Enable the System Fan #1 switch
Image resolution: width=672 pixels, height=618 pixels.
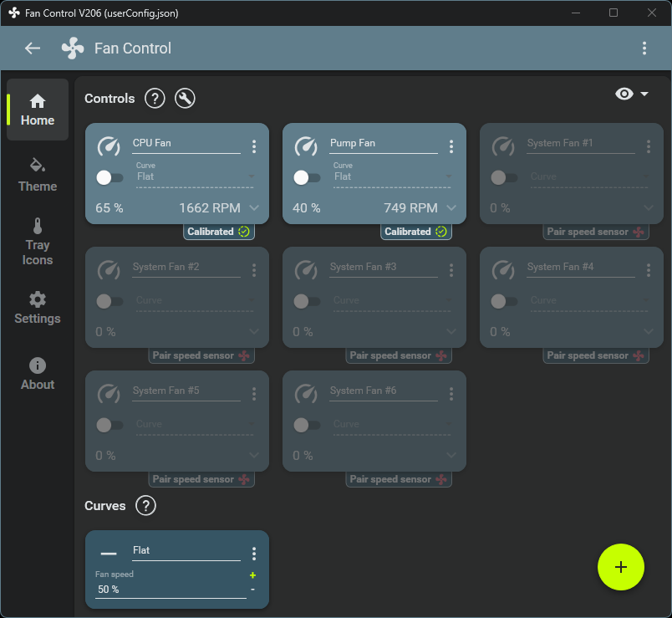[503, 177]
